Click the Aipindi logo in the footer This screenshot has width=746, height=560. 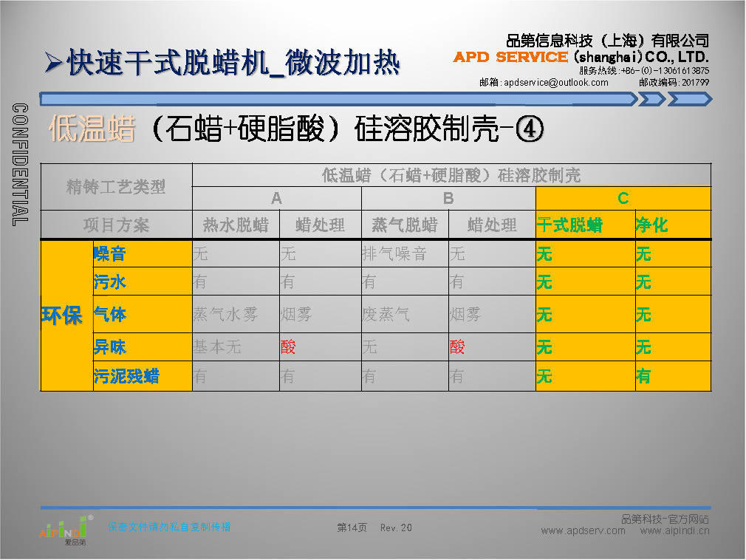click(x=66, y=530)
